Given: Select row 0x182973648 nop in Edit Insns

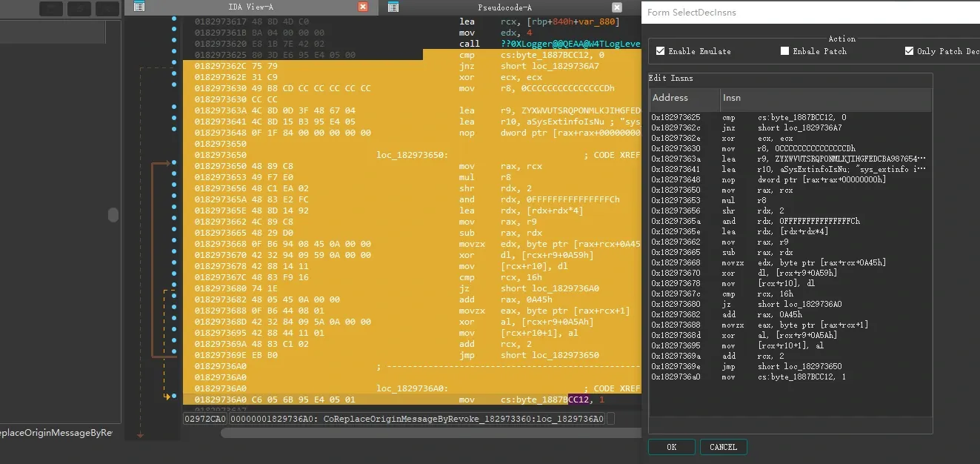Looking at the screenshot, I should (790, 180).
